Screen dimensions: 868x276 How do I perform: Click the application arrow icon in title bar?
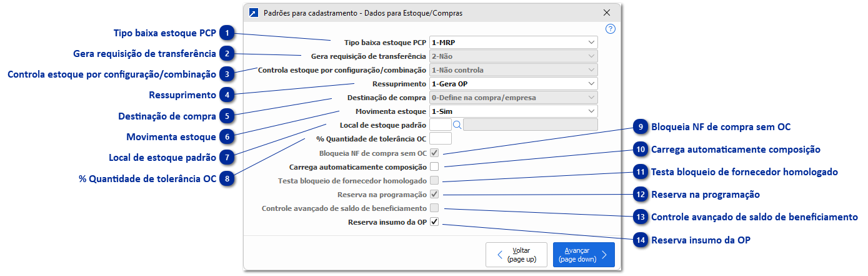pos(253,13)
